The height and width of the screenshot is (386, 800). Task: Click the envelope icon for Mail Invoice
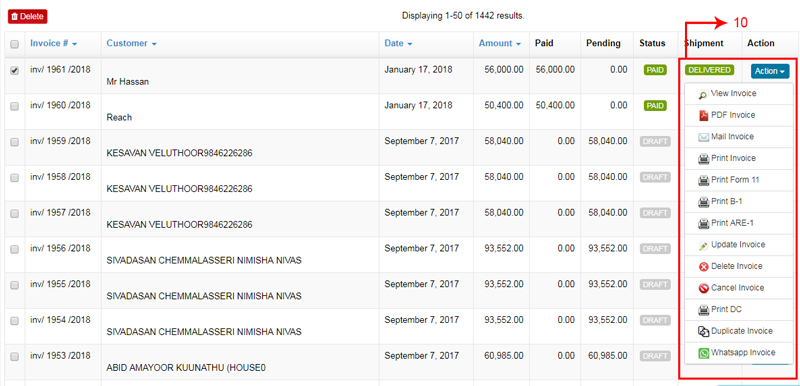[704, 137]
